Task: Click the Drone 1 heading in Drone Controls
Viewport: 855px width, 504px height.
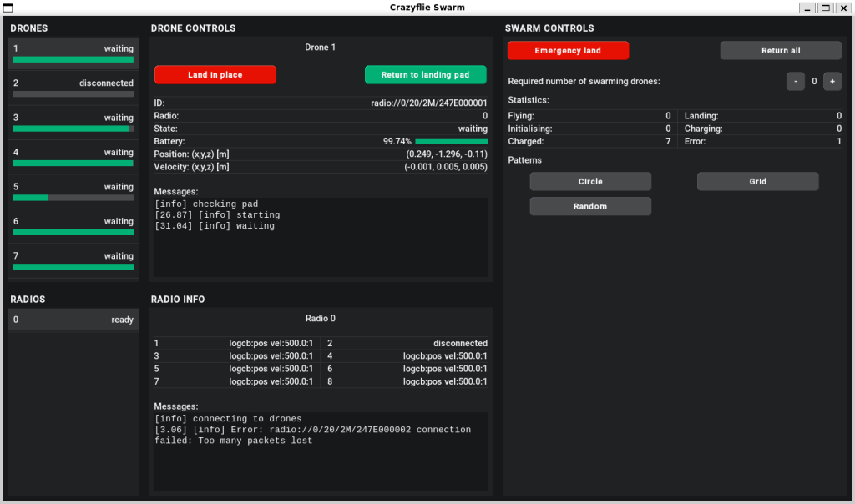Action: pyautogui.click(x=321, y=48)
